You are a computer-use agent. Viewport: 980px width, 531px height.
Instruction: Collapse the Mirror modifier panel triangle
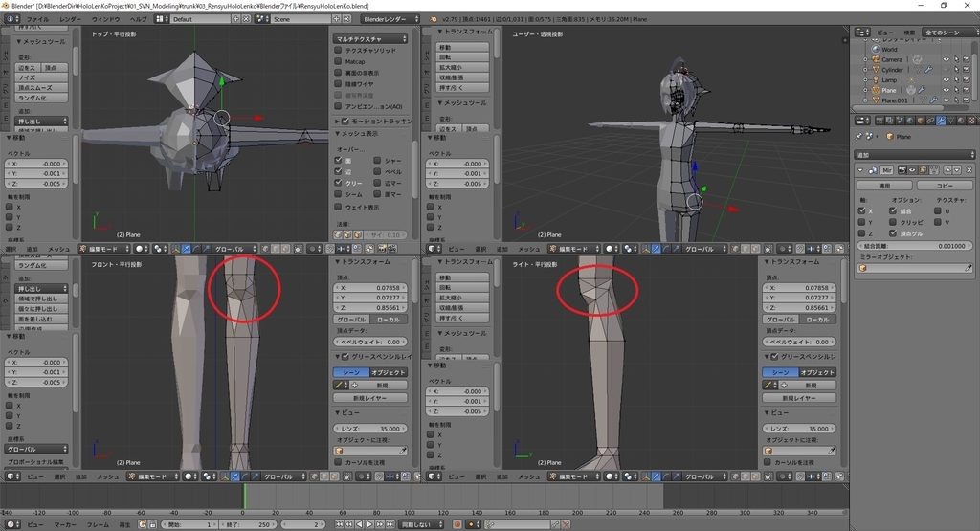point(860,170)
